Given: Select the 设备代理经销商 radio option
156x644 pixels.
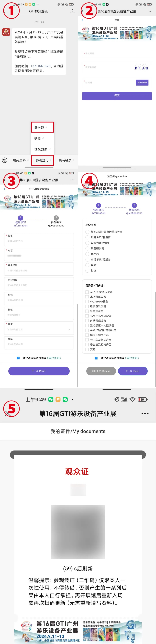Looking at the screenshot, I should (x=87, y=243).
